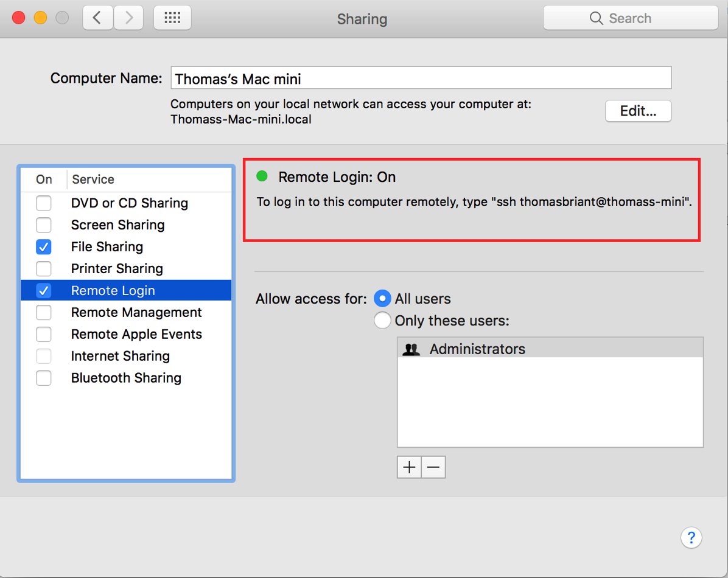Show all preferences with the grid icon

point(172,18)
